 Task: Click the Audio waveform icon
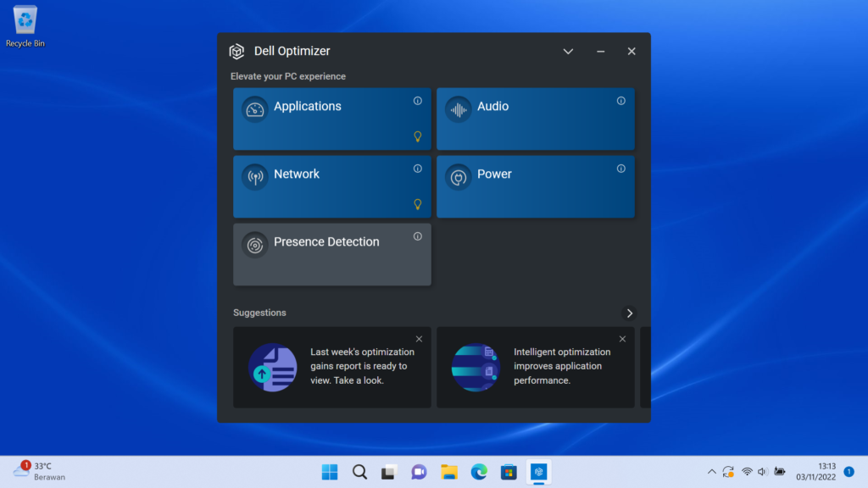click(459, 109)
